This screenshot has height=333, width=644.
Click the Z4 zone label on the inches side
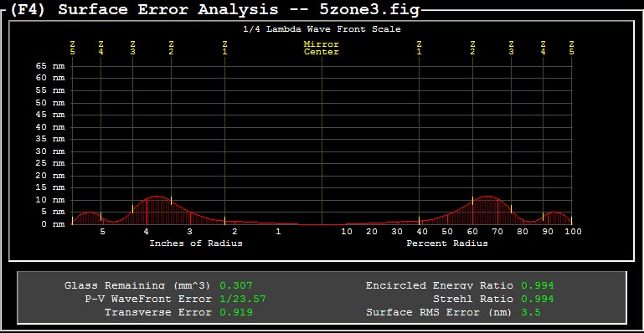(101, 48)
